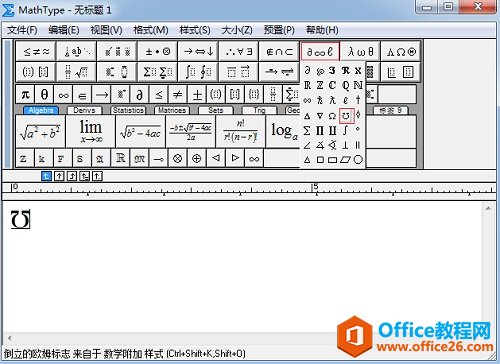Insert circled plus from bottom bar
The height and width of the screenshot is (364, 500).
[197, 158]
